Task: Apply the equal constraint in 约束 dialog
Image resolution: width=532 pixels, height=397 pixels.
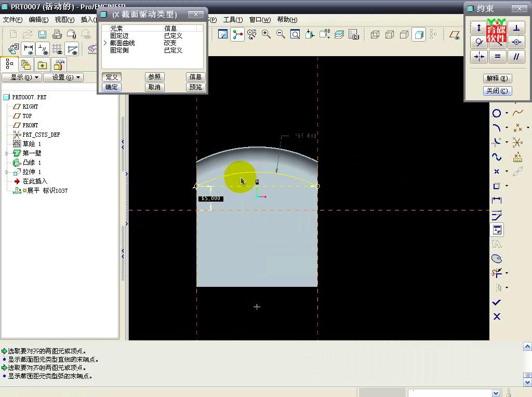Action: 498,57
